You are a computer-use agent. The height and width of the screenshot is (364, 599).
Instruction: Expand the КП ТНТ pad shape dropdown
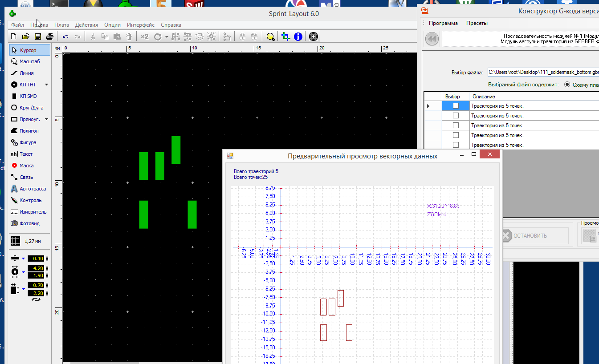click(47, 85)
